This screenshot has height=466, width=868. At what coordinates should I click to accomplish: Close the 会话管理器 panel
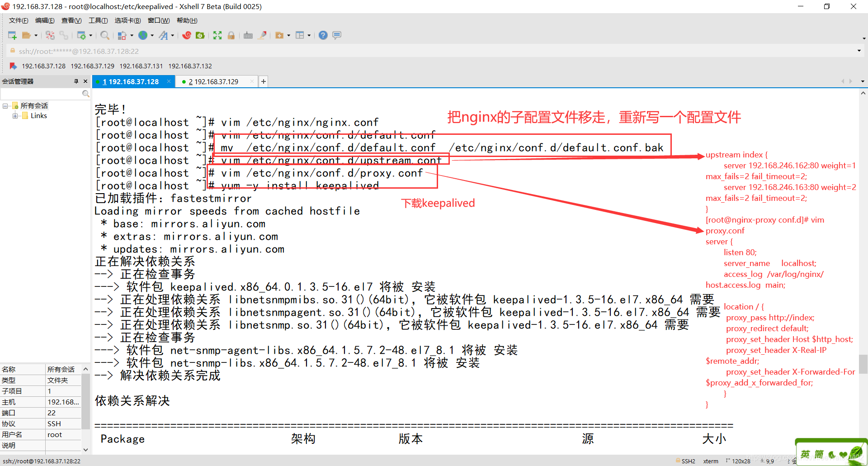click(x=85, y=81)
